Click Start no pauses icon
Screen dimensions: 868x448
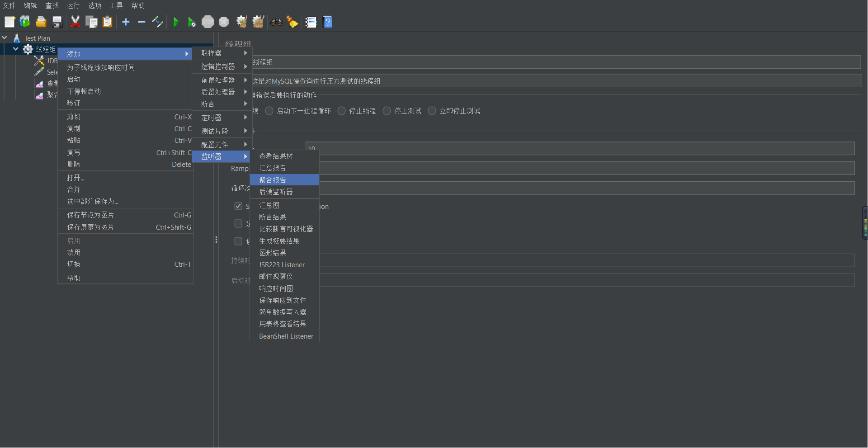(x=192, y=22)
